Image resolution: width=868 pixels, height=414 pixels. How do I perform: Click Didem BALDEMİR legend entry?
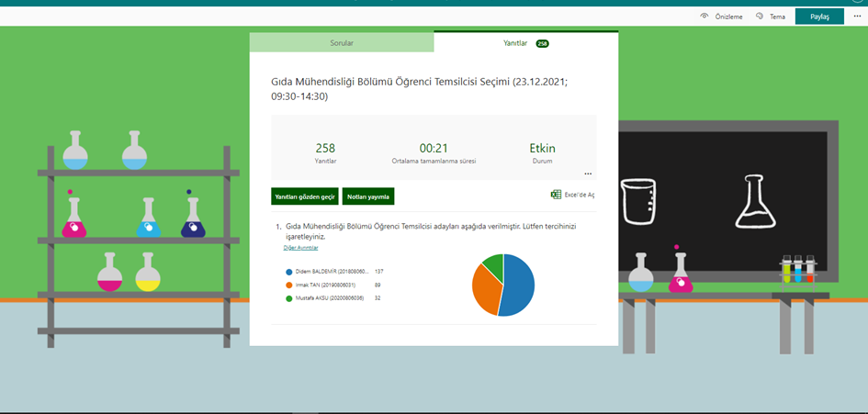pos(332,272)
